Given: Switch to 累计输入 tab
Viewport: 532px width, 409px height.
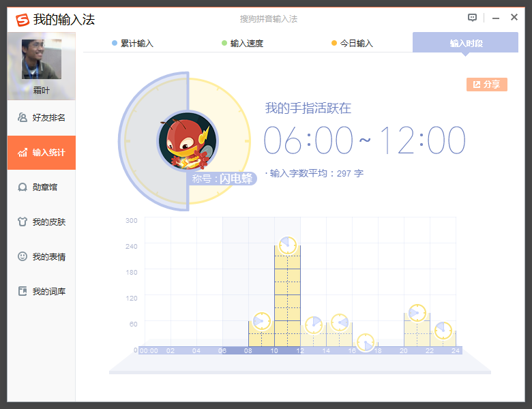Looking at the screenshot, I should point(133,44).
